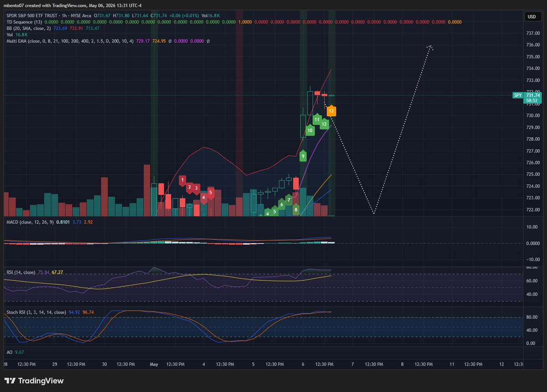
Task: Select the RSI (14, close) legend
Action: 21,272
